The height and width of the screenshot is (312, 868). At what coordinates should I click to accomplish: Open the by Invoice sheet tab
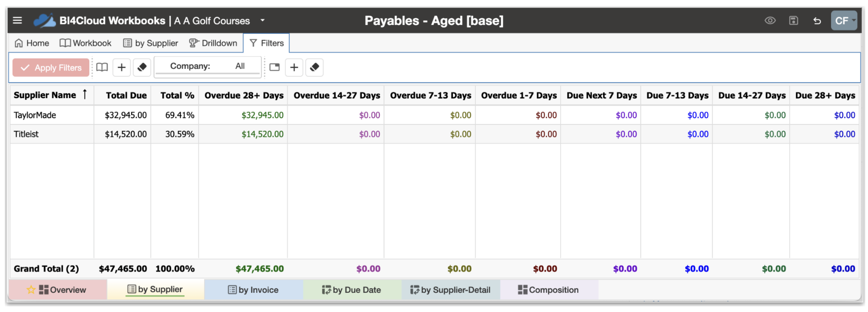click(253, 290)
